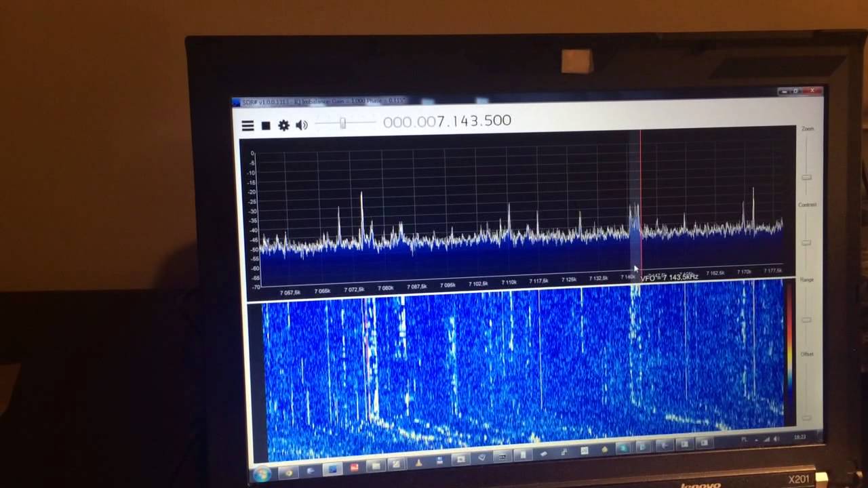868x488 pixels.
Task: Click the Zoom slider handle
Action: coord(806,178)
